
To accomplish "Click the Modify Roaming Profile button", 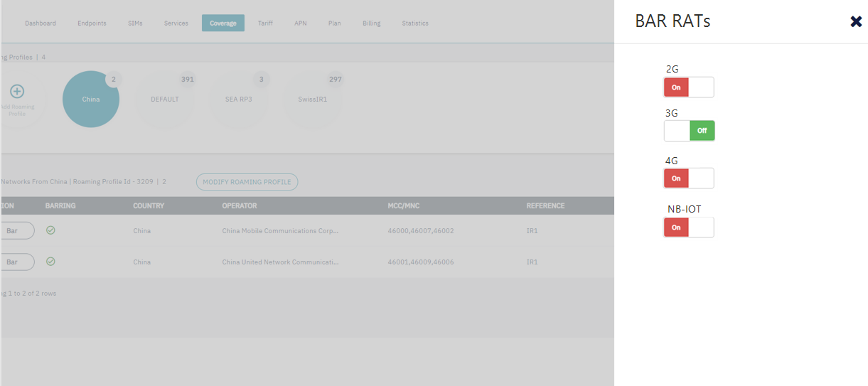I will 247,182.
